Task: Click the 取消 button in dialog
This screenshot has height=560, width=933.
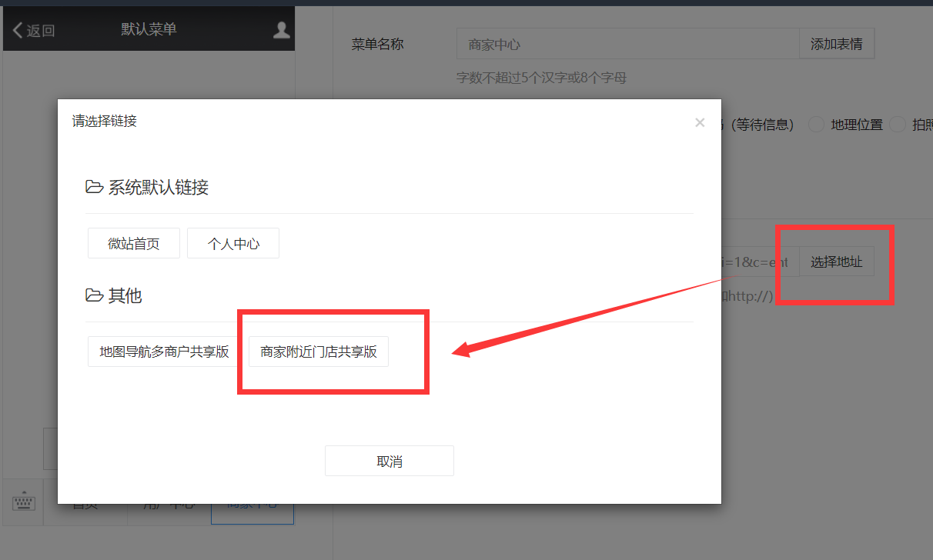Action: click(x=390, y=461)
